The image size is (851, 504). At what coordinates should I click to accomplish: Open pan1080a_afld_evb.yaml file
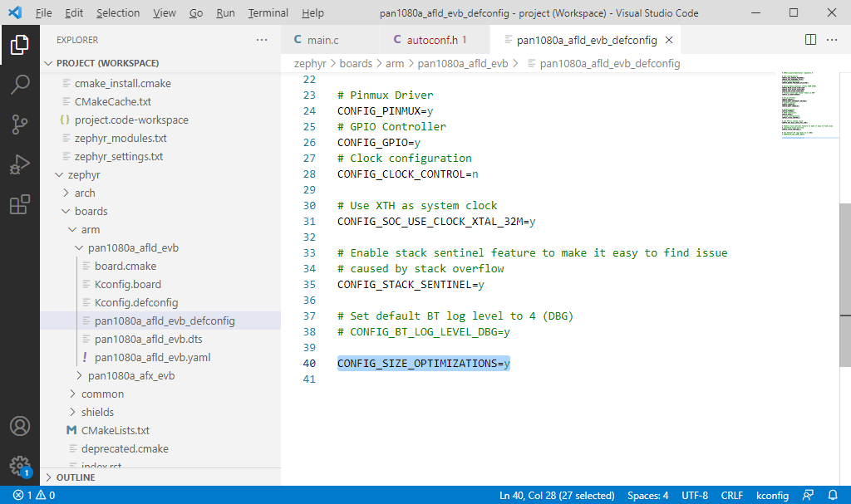160,358
